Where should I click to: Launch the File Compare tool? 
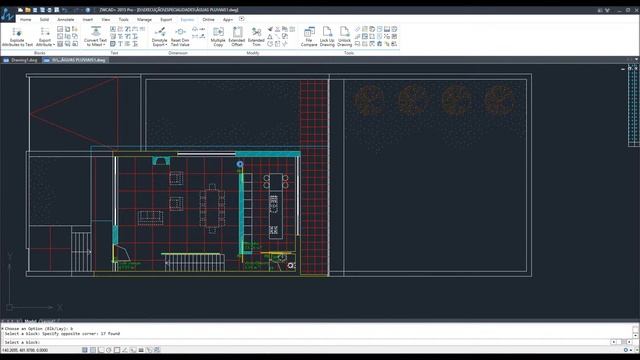pos(309,37)
